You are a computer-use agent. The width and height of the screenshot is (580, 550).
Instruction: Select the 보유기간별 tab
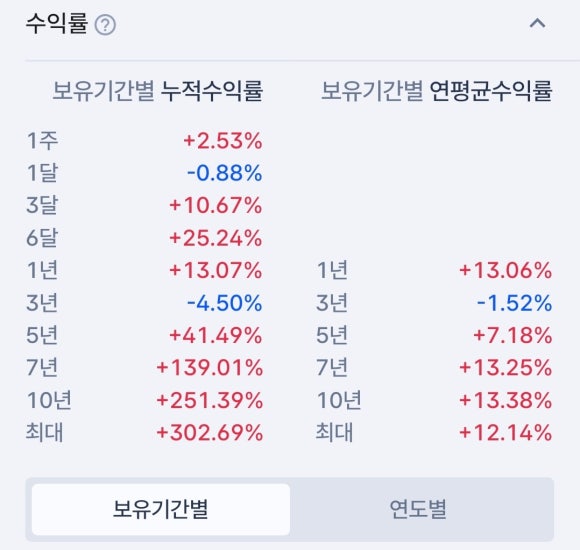coord(161,509)
